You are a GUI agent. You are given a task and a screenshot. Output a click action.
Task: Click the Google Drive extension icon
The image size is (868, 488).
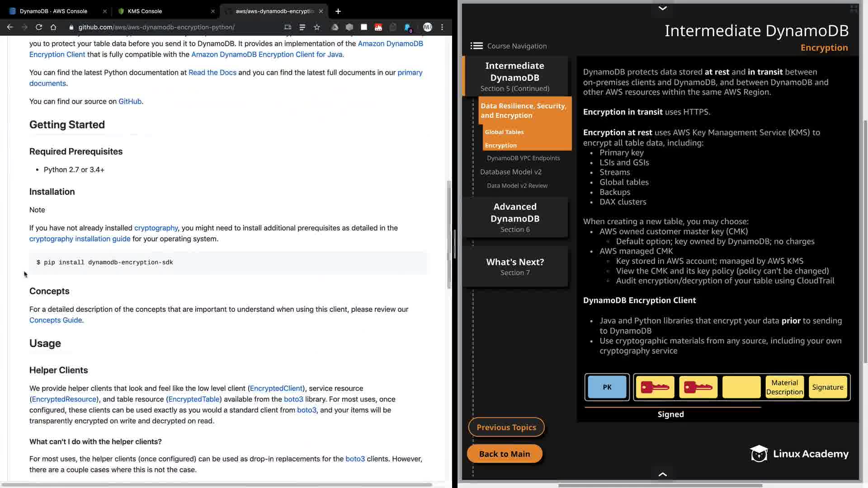pos(335,27)
